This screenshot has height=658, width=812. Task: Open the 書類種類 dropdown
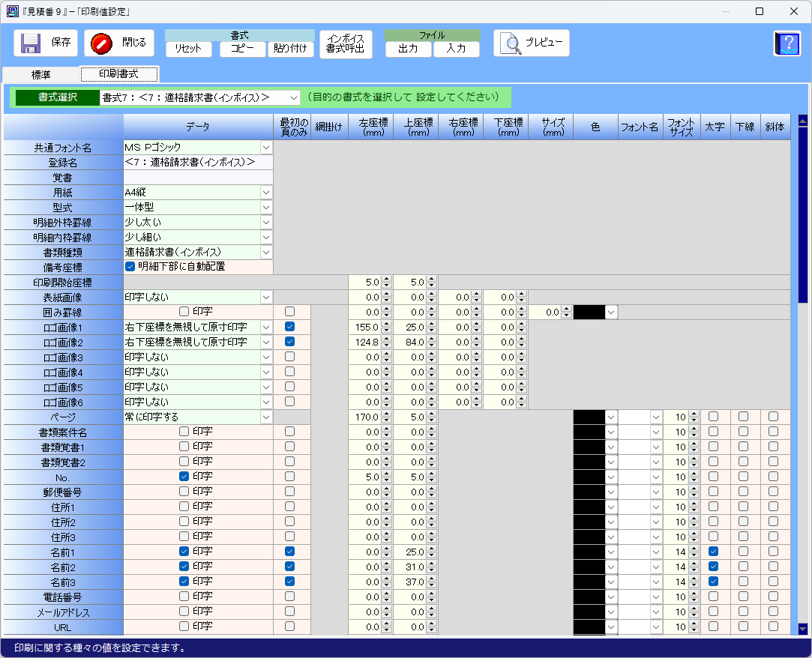(x=266, y=253)
